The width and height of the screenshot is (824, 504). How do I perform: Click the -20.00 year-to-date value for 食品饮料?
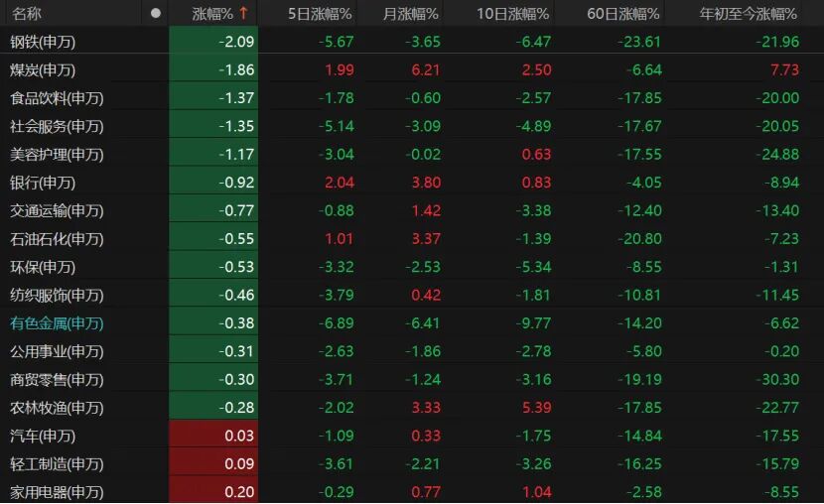pyautogui.click(x=777, y=98)
